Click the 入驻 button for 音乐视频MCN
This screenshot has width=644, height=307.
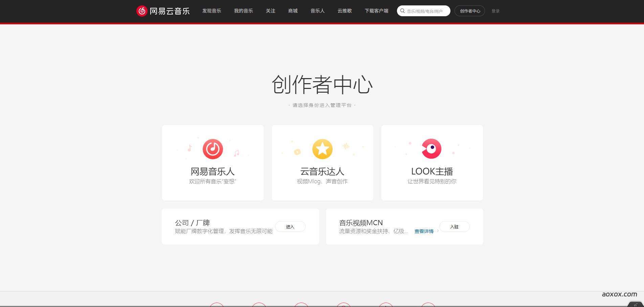pos(454,227)
